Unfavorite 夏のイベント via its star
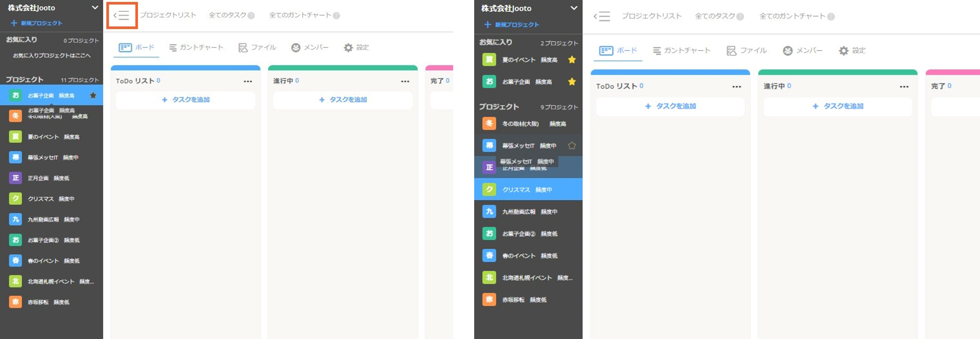 (572, 60)
